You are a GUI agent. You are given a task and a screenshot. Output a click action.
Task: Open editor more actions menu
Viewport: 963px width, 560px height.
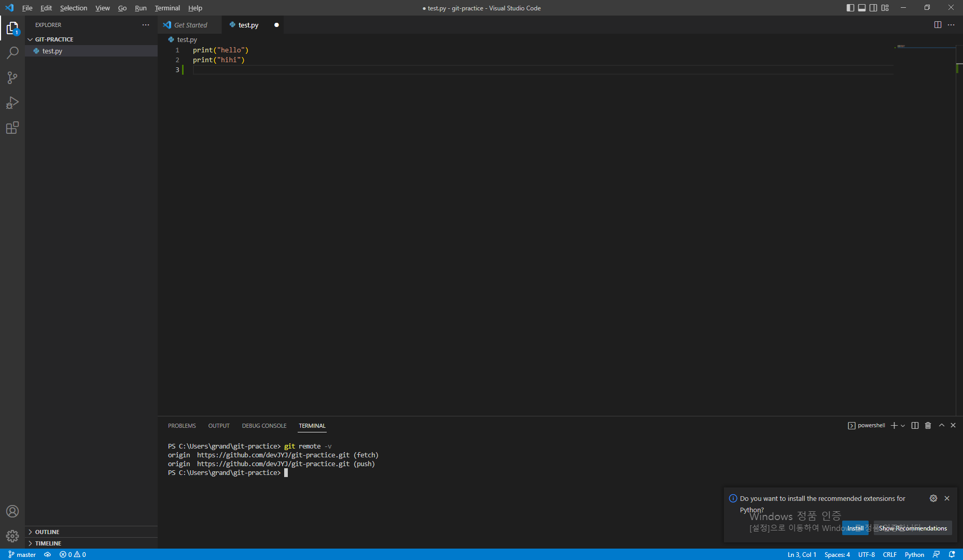point(951,25)
